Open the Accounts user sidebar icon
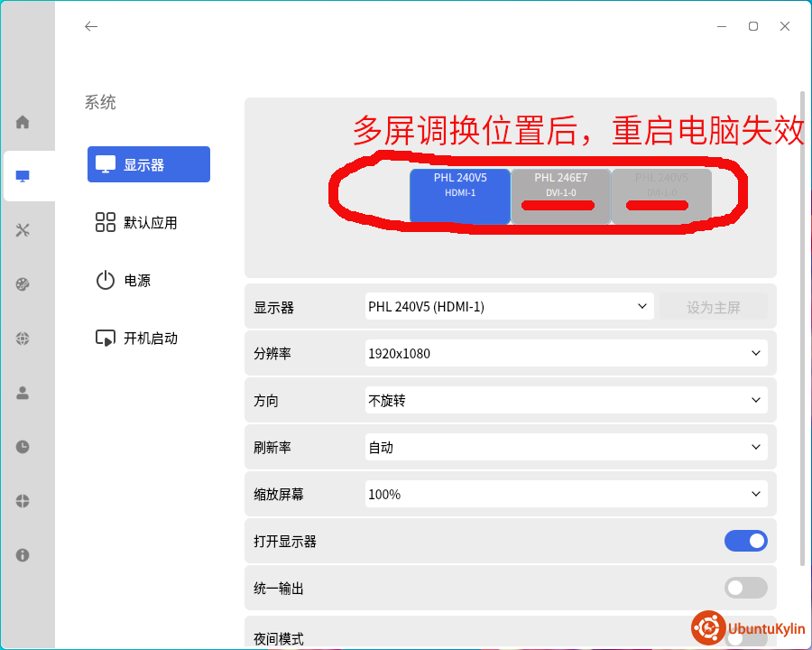 point(23,393)
